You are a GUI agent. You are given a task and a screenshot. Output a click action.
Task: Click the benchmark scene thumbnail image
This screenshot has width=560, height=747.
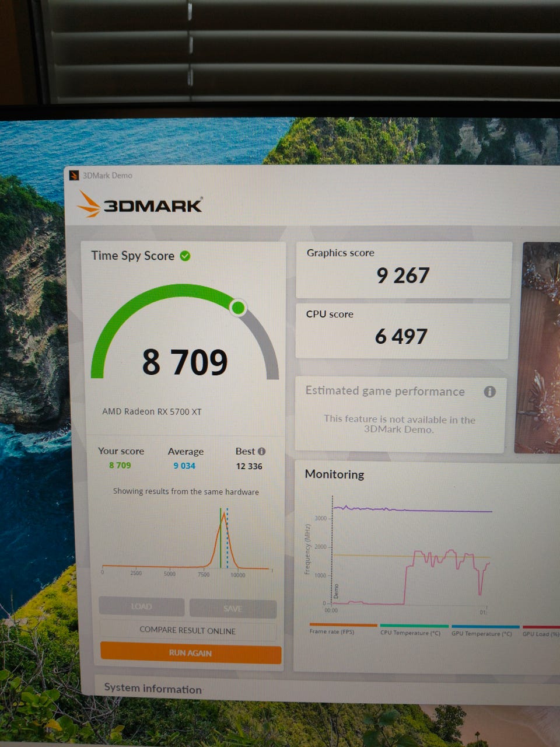pyautogui.click(x=537, y=348)
